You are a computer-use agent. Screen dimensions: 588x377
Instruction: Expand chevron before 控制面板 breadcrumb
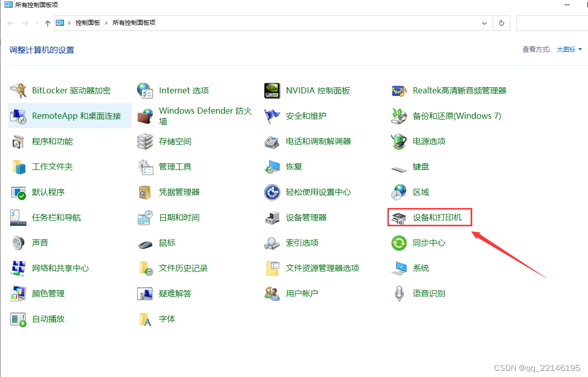69,23
